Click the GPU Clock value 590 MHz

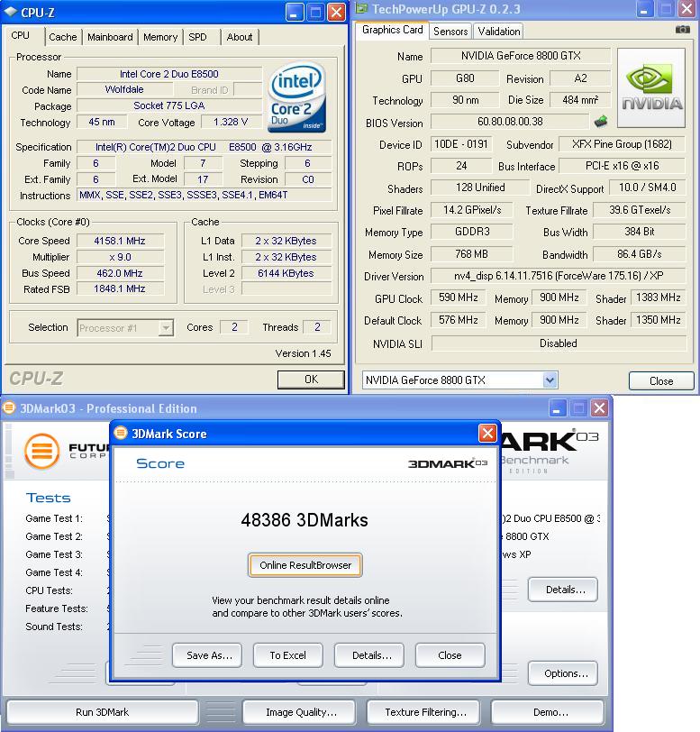(458, 297)
